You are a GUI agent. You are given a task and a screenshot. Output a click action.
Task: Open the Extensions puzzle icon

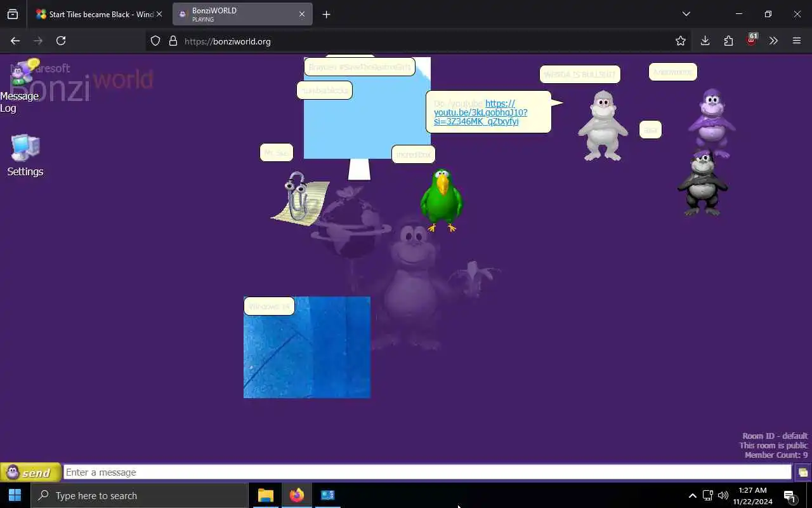tap(728, 41)
